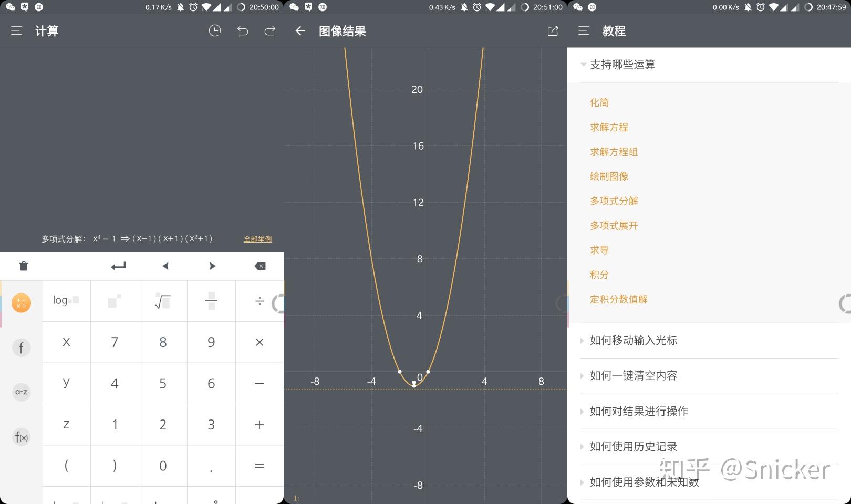This screenshot has width=851, height=504.
Task: Insert square root key
Action: tap(163, 301)
